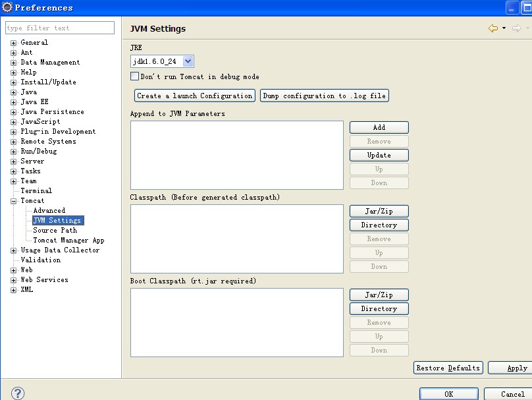Screen dimensions: 532x400
Task: Click Dump configuration to .log file
Action: 325,96
